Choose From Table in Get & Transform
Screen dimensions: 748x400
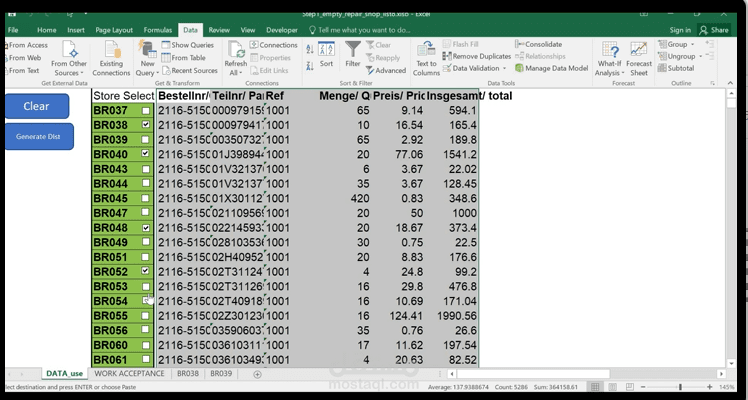pyautogui.click(x=183, y=58)
